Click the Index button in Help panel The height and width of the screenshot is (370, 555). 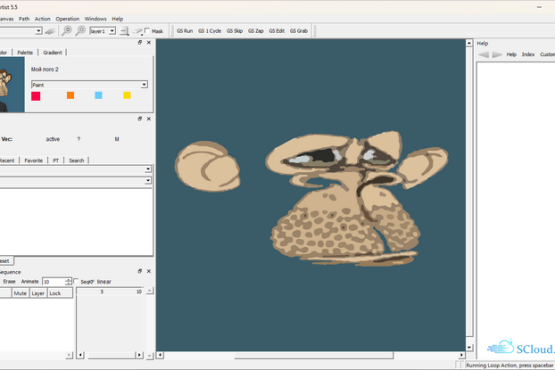[x=528, y=55]
